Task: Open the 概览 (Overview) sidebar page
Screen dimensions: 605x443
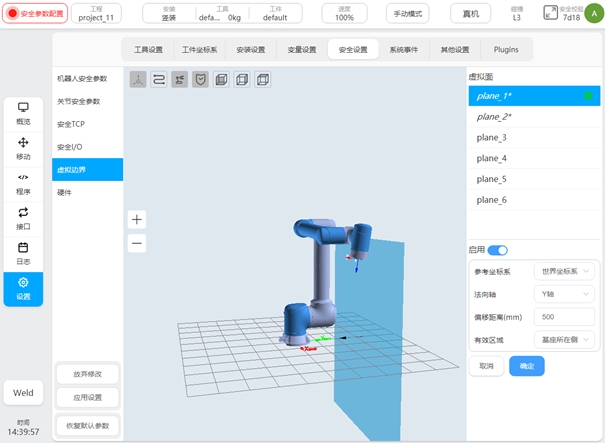Action: [23, 114]
